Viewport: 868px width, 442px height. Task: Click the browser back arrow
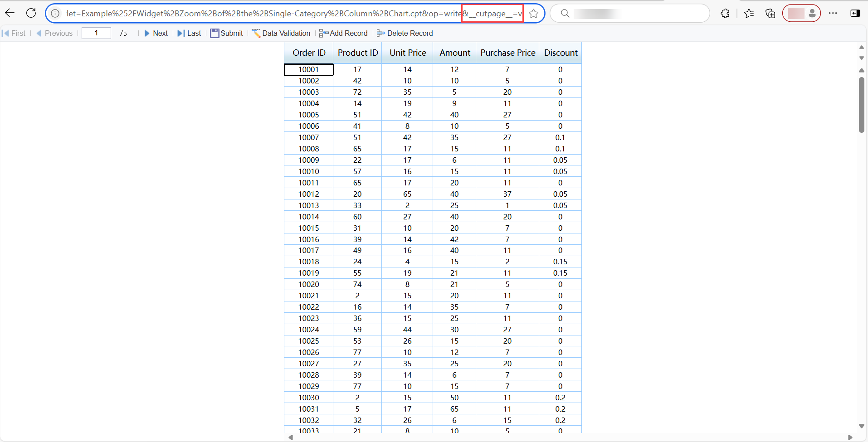(x=10, y=13)
